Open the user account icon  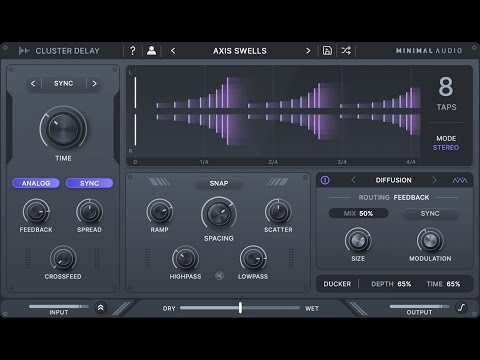[151, 51]
